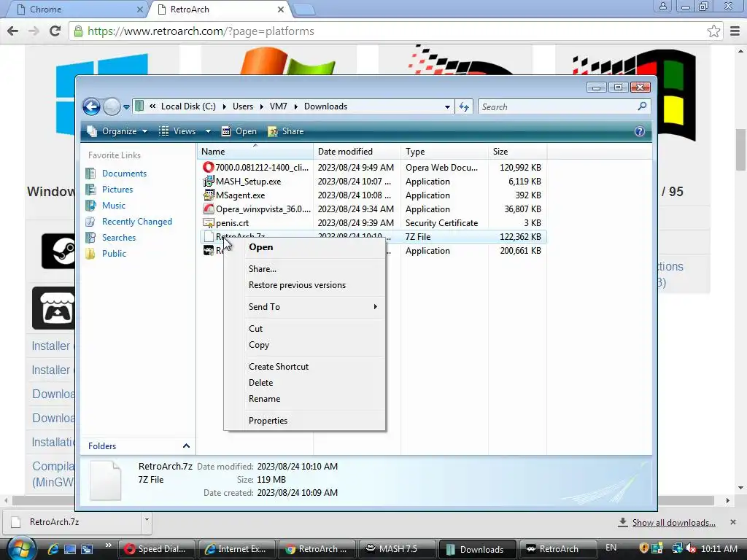Image resolution: width=747 pixels, height=560 pixels.
Task: Launch Internet Explorer from Quick Launch
Action: [53, 549]
